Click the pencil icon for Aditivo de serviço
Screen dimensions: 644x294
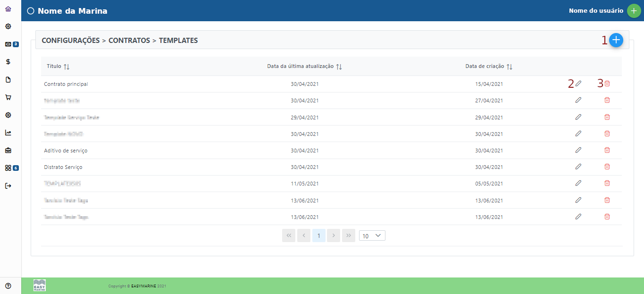click(578, 150)
